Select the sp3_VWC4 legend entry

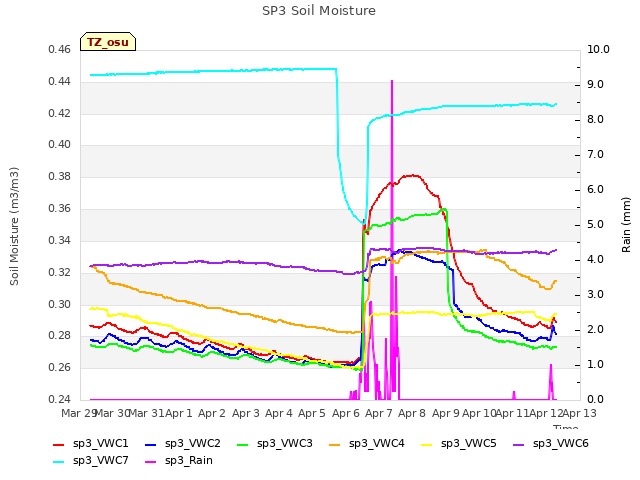pyautogui.click(x=367, y=444)
